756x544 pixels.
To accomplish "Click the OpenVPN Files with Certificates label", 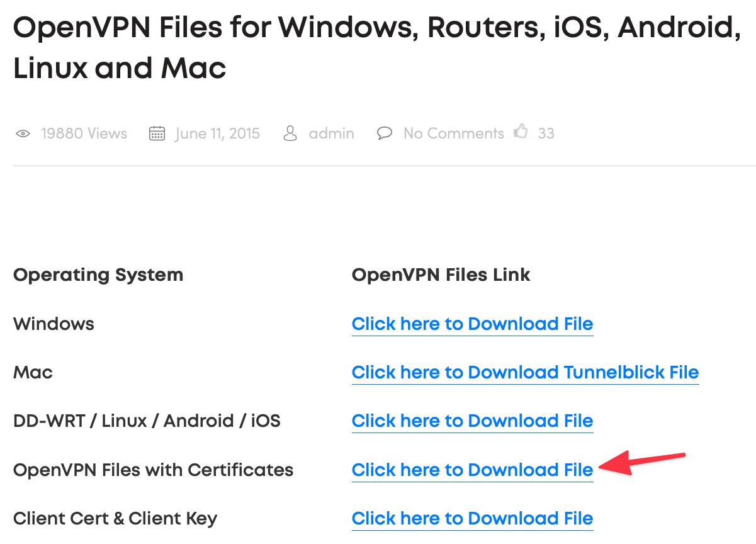I will pyautogui.click(x=153, y=470).
